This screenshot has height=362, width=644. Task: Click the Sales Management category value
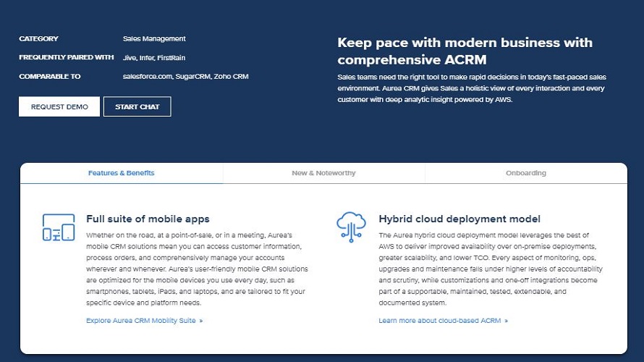(x=154, y=38)
